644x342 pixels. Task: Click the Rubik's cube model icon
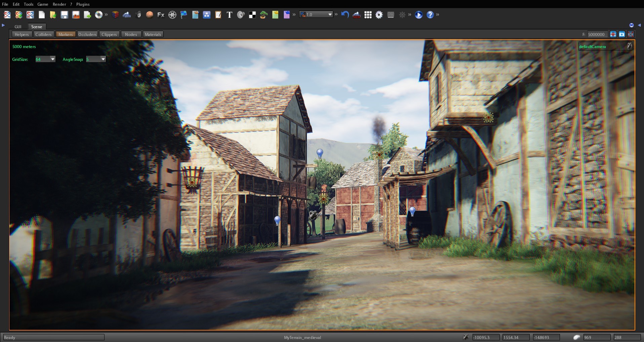(115, 14)
